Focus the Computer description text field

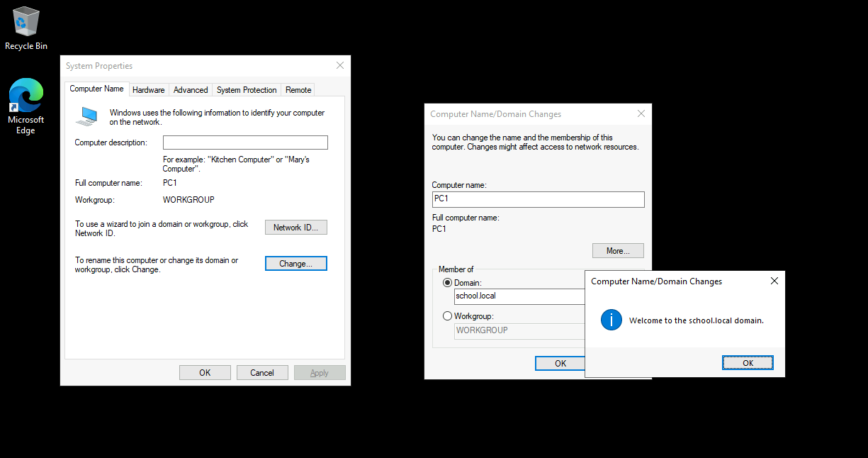(245, 143)
